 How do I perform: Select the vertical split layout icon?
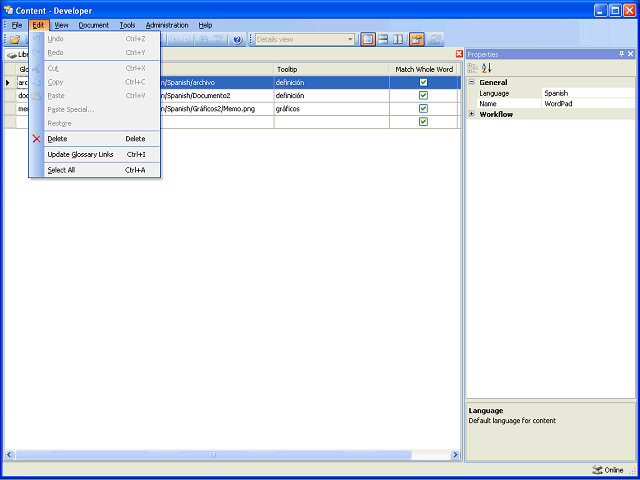pyautogui.click(x=398, y=39)
